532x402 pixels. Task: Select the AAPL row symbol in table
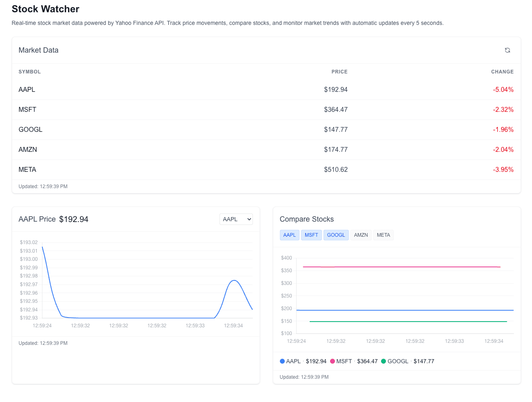(27, 89)
